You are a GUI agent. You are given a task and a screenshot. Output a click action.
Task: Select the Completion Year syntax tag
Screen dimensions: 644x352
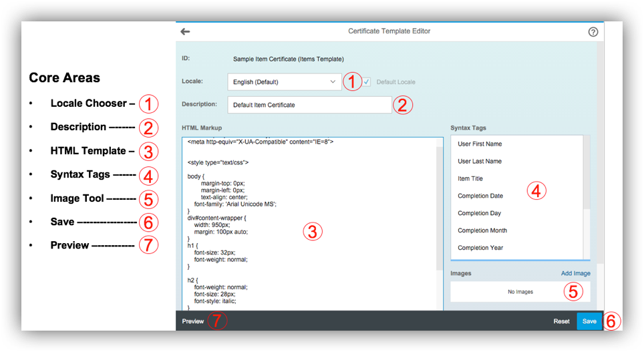pos(480,247)
